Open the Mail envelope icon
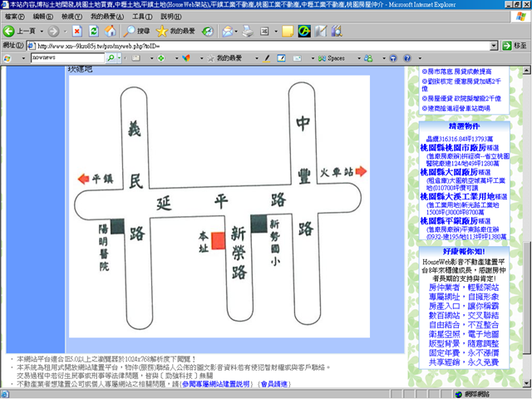The image size is (532, 399). (227, 32)
